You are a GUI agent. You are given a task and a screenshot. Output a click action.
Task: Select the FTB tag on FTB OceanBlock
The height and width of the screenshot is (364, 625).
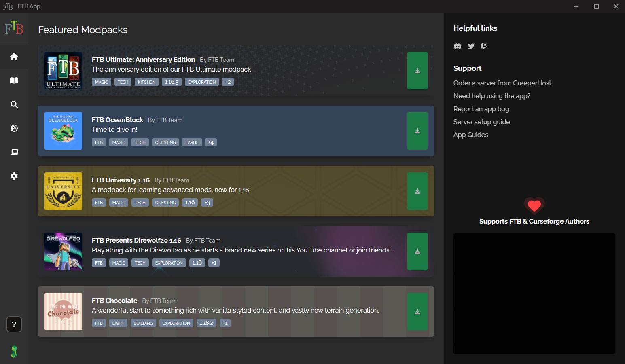pos(99,142)
